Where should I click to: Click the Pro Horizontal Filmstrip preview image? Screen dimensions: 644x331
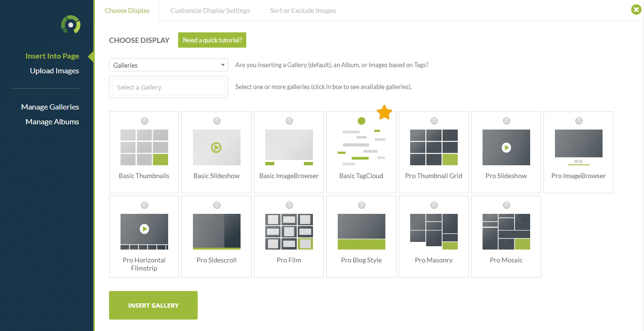pos(144,231)
